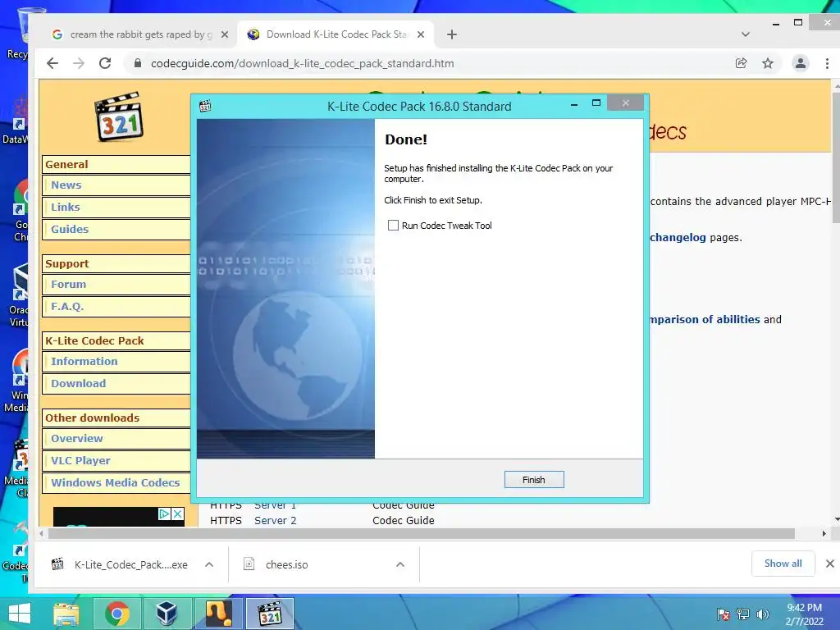Click Finish to exit the K-Lite setup
The height and width of the screenshot is (630, 840).
click(x=533, y=479)
